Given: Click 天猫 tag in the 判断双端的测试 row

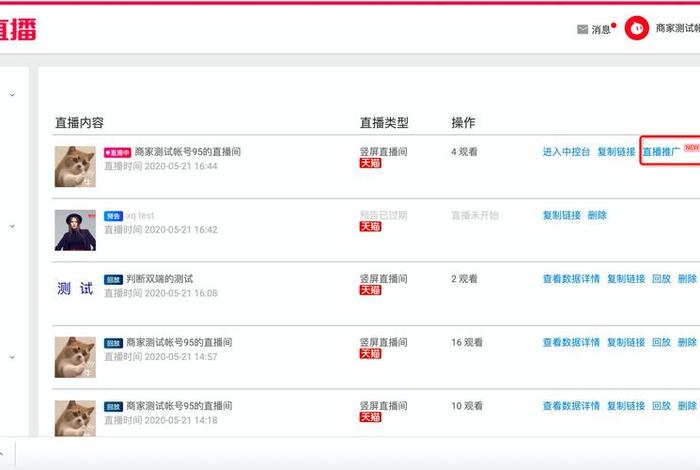Looking at the screenshot, I should click(371, 290).
